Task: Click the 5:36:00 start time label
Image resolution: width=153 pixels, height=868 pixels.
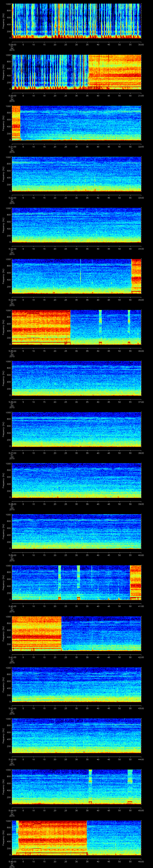Action: pos(12,402)
